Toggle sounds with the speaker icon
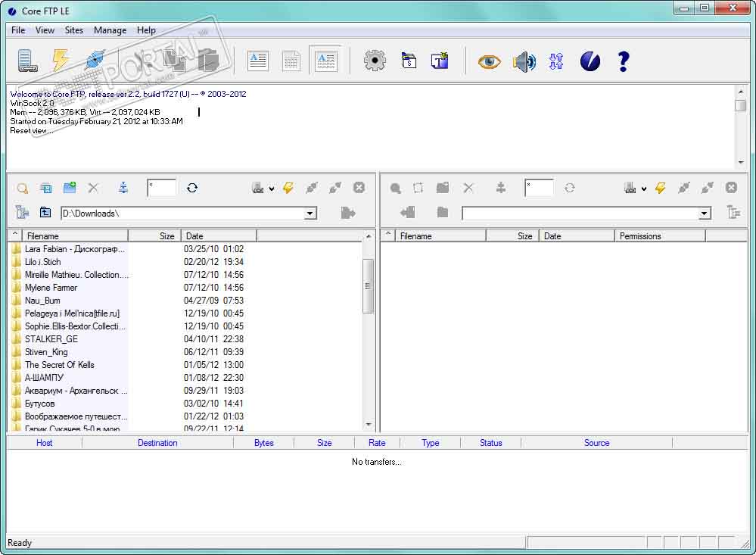 pos(524,62)
